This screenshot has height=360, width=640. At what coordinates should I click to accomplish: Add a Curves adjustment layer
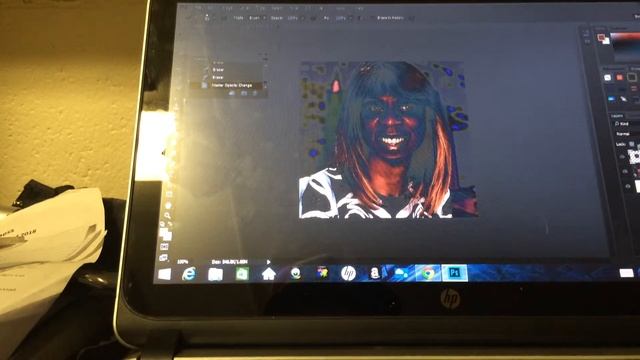632,77
